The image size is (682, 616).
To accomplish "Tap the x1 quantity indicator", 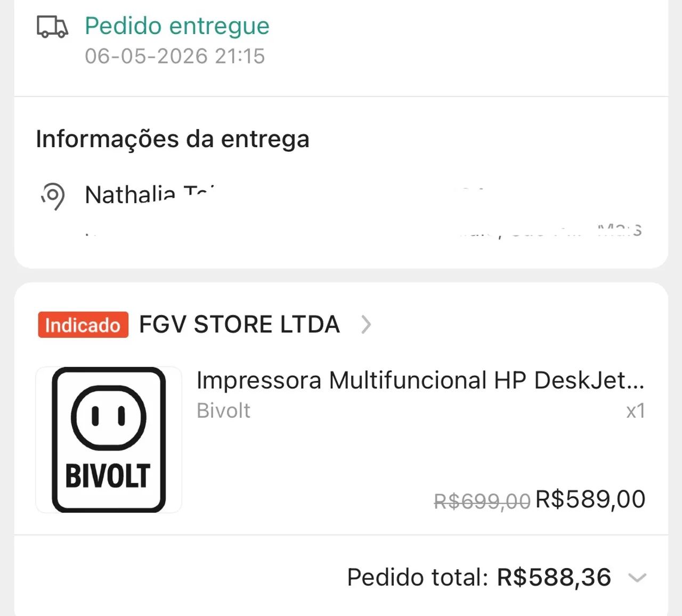I will (x=636, y=411).
